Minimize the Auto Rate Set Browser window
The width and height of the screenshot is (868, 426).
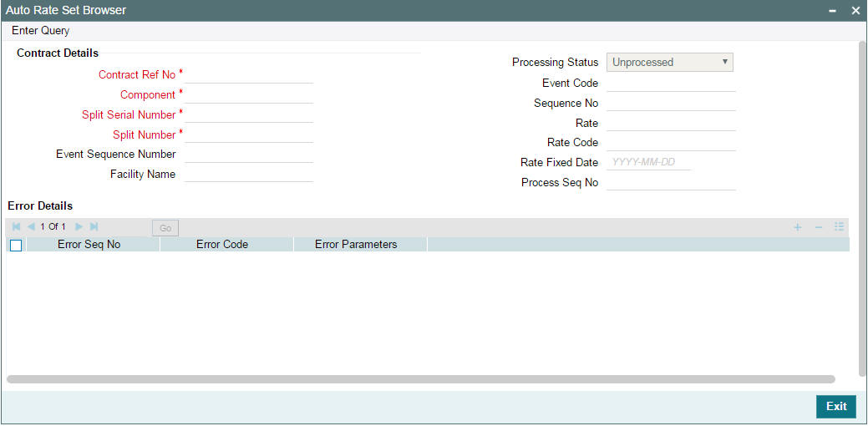click(833, 11)
